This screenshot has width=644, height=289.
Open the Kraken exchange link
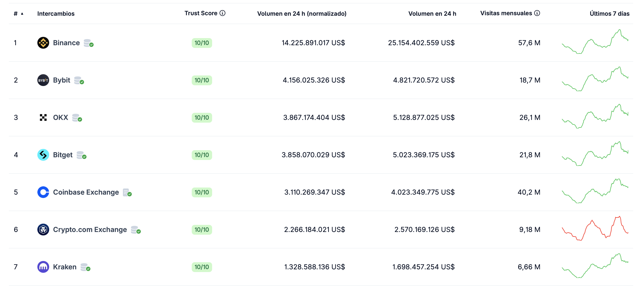pyautogui.click(x=64, y=267)
